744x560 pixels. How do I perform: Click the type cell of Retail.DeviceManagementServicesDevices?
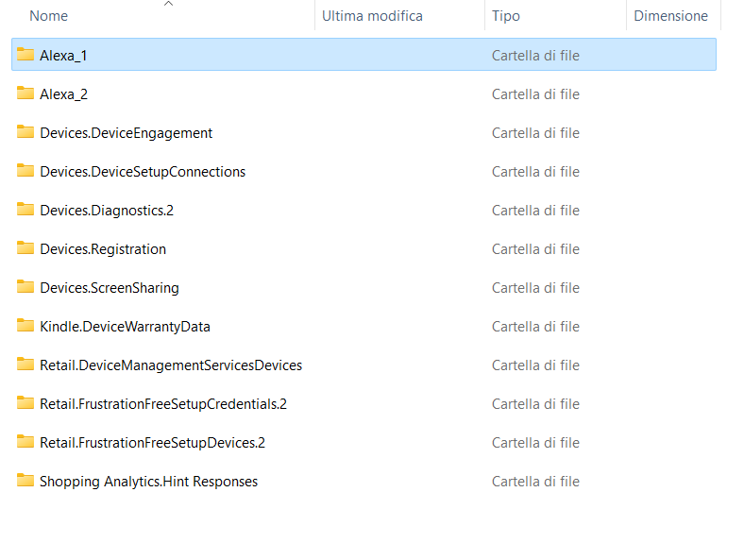[535, 365]
